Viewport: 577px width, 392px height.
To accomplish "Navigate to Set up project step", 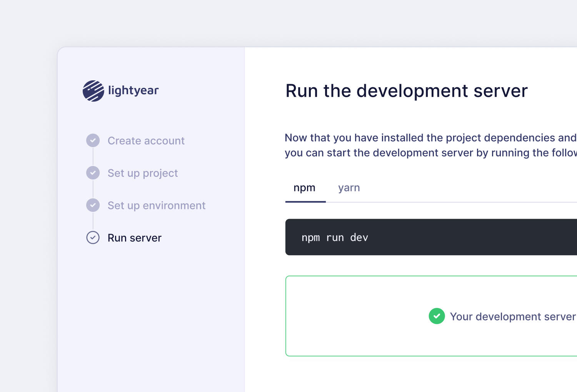I will 142,173.
